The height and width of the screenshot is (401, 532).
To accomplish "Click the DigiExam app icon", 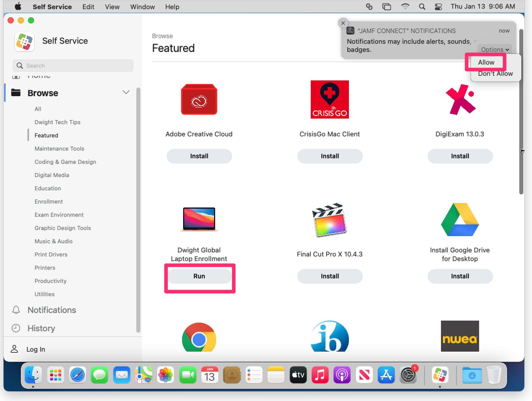I will tap(460, 99).
